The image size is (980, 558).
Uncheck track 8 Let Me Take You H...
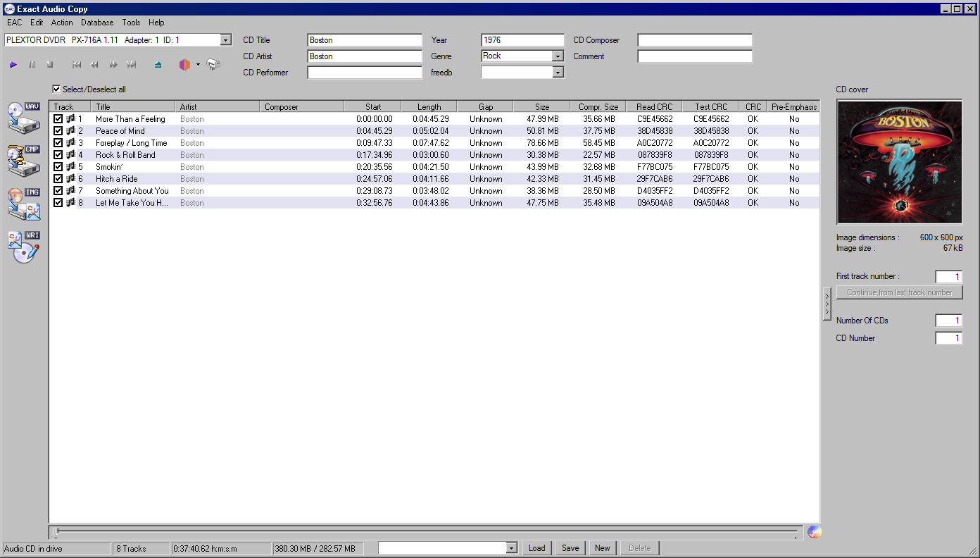(x=58, y=203)
